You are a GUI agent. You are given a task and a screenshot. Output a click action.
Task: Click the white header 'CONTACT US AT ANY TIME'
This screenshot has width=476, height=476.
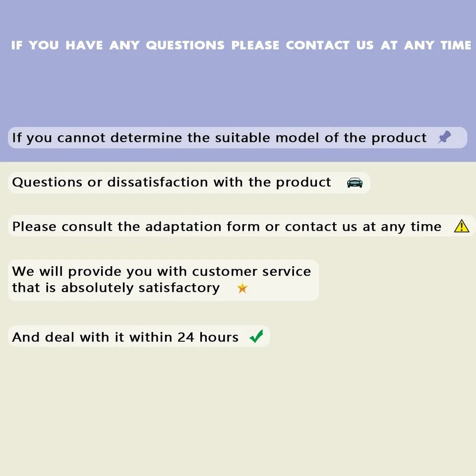click(x=378, y=45)
